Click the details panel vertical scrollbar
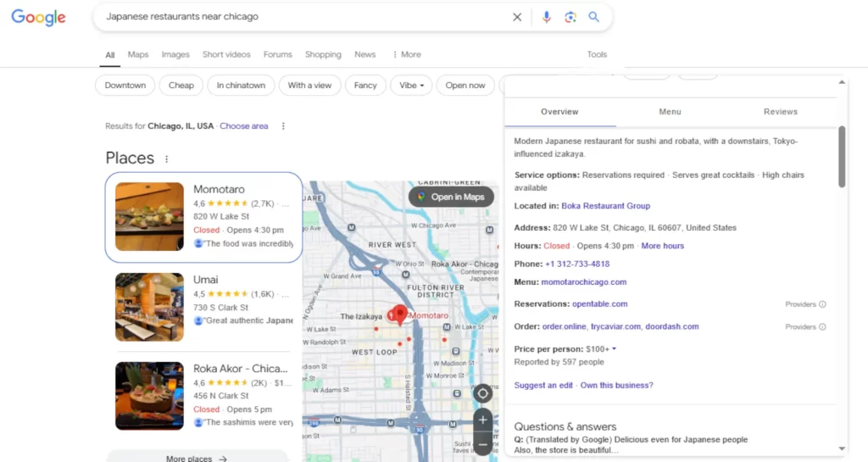The image size is (868, 462). pos(842,157)
